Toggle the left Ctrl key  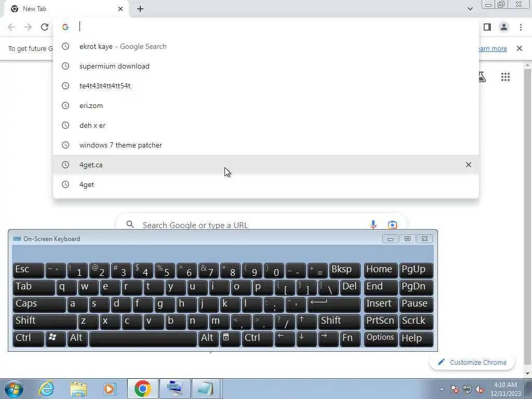click(x=29, y=339)
